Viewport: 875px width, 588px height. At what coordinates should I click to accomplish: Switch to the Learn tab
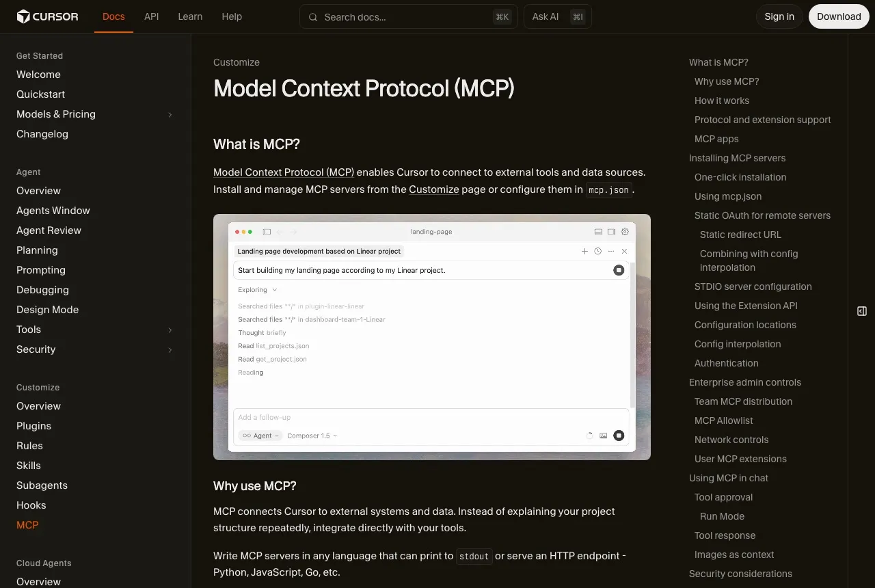190,16
